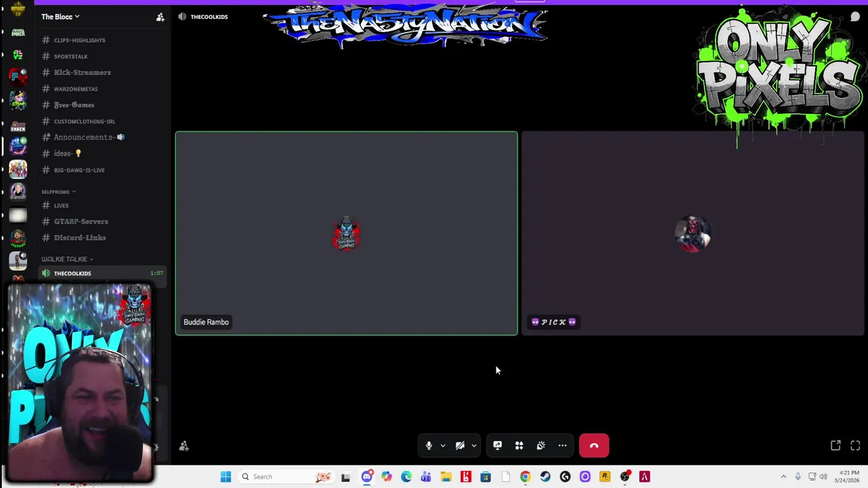868x488 pixels.
Task: Click THECOOLKIDS channel title in call header
Action: coord(209,17)
